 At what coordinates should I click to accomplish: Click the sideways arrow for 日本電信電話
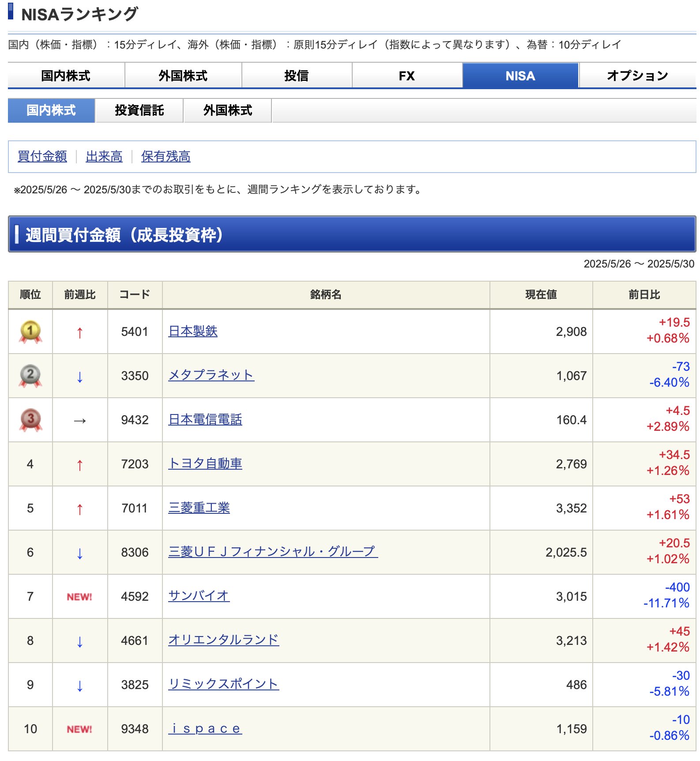(79, 421)
